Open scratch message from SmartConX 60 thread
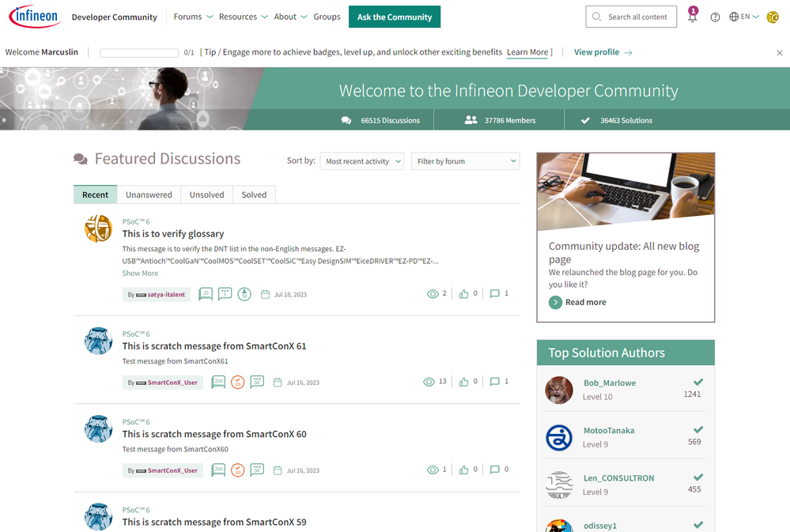Screen dimensions: 790x532 214,434
